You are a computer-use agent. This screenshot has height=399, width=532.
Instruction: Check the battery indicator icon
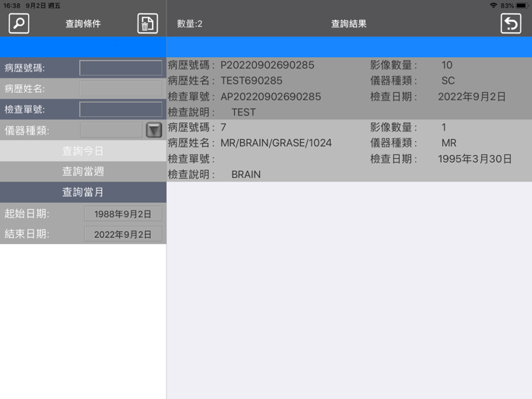(x=522, y=5)
